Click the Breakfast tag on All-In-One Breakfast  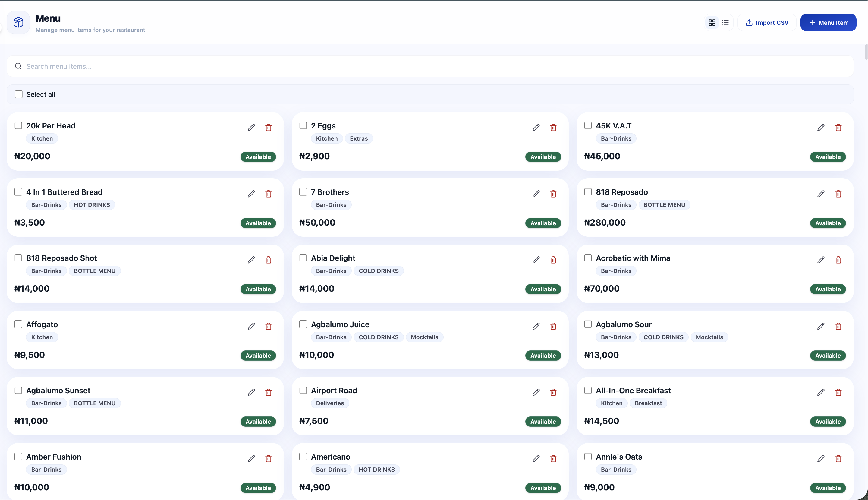pos(648,403)
